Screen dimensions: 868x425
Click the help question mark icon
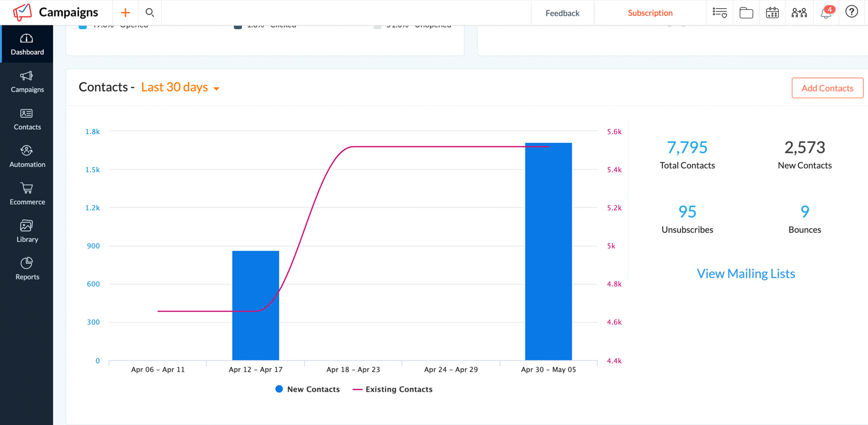click(x=851, y=12)
